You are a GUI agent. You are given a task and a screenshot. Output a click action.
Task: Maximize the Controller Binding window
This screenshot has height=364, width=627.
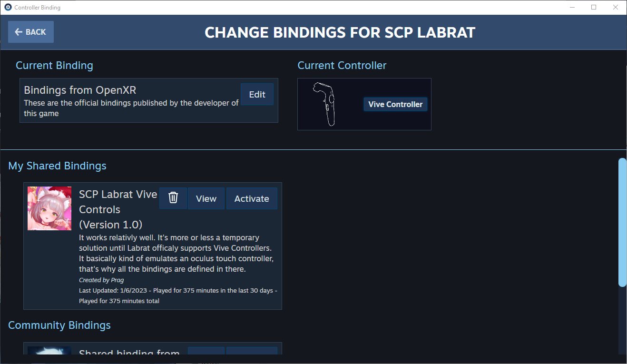click(x=594, y=7)
